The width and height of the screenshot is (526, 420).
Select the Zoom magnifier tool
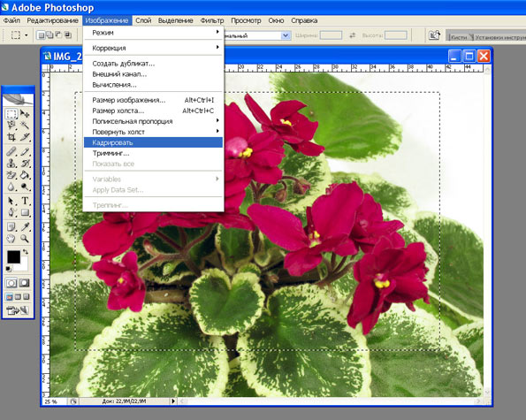pyautogui.click(x=25, y=239)
